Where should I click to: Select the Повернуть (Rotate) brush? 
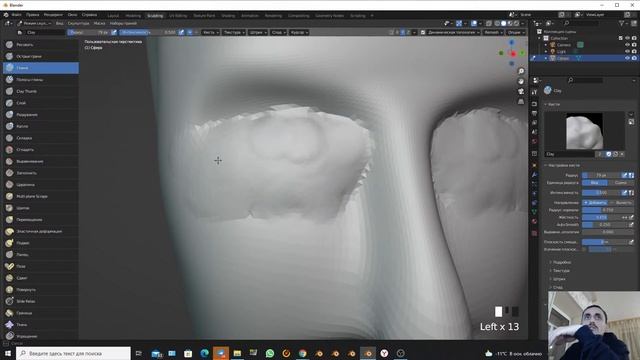point(41,289)
